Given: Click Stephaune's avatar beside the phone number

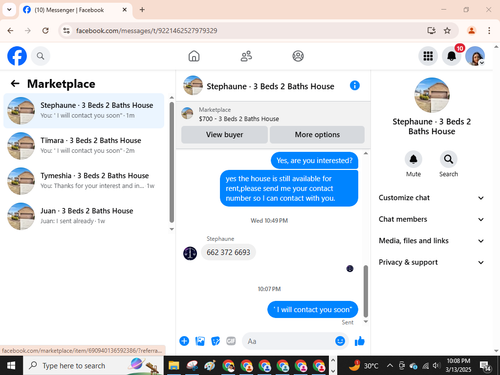Looking at the screenshot, I should click(x=190, y=253).
